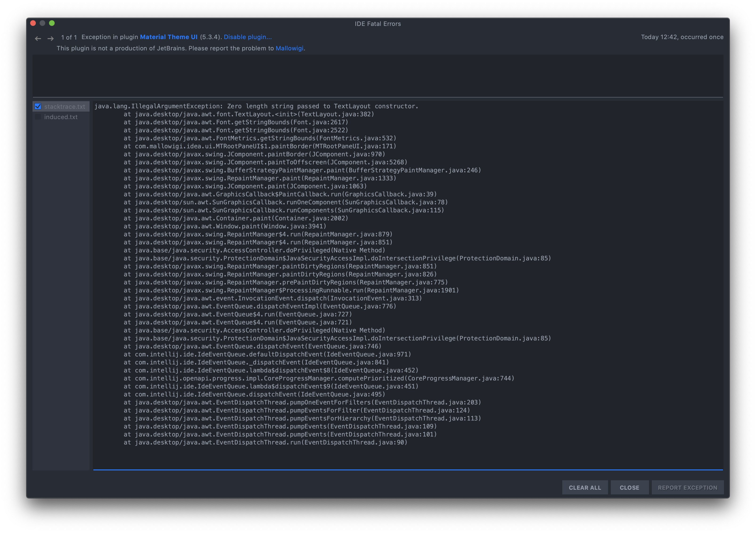
Task: Uncheck the stacktrace.txt checkbox
Action: tap(38, 106)
